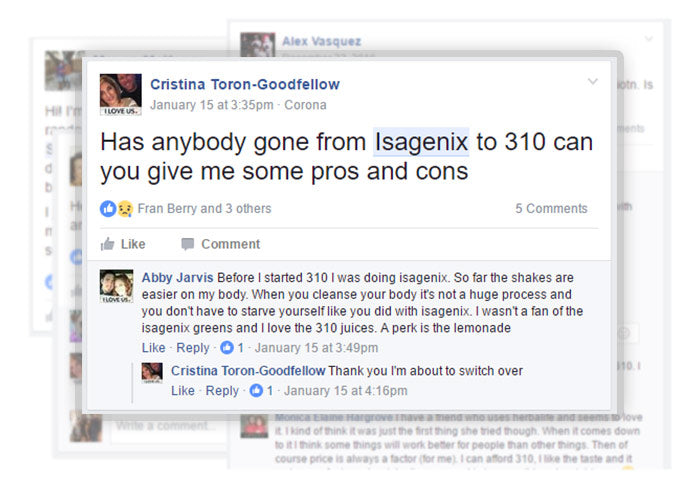Click the highlighted Isagenix word in post

tap(421, 142)
